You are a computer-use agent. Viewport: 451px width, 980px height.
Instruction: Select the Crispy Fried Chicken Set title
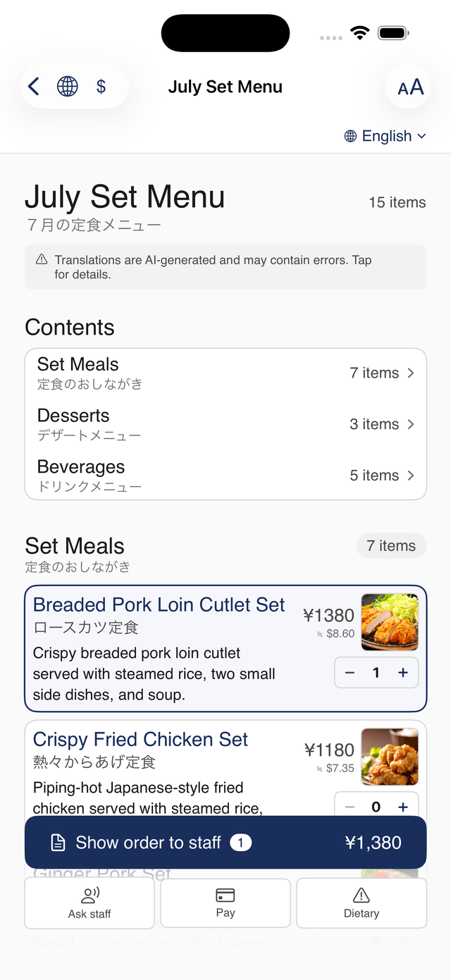(x=140, y=739)
